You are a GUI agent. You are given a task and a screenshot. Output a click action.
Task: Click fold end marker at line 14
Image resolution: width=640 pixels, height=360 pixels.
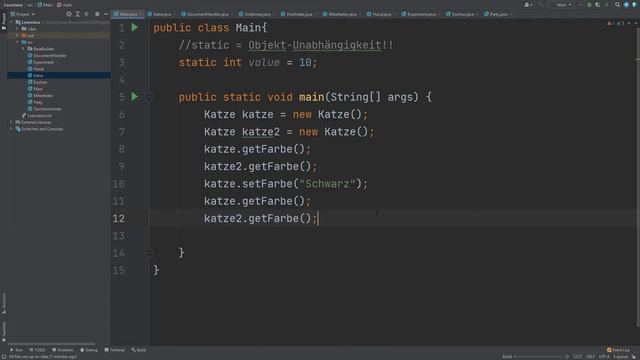pyautogui.click(x=149, y=253)
